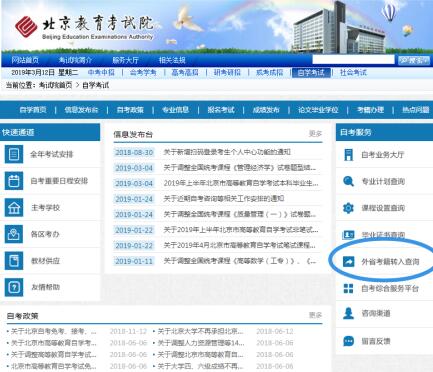Open the 2019年上半年 非笔试 exam notice
This screenshot has height=372, width=433.
(x=241, y=230)
